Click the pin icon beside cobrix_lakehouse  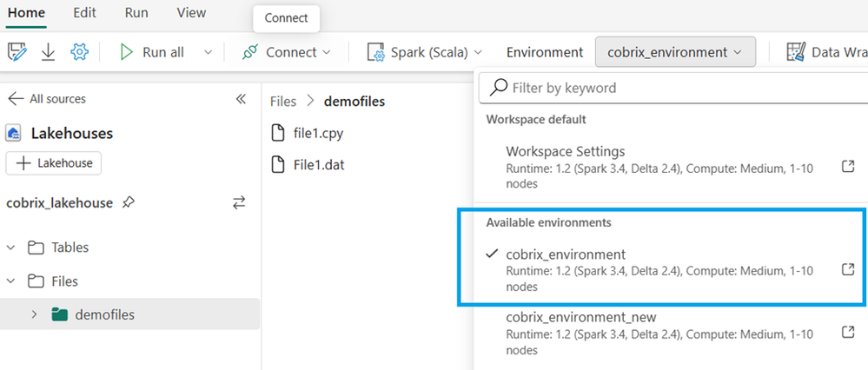[128, 203]
